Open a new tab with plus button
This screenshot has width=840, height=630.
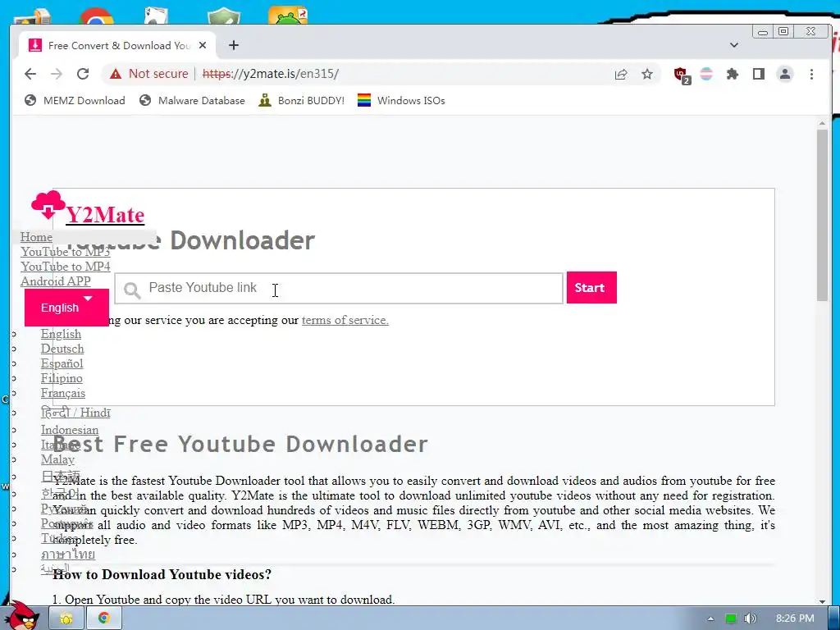[x=234, y=46]
